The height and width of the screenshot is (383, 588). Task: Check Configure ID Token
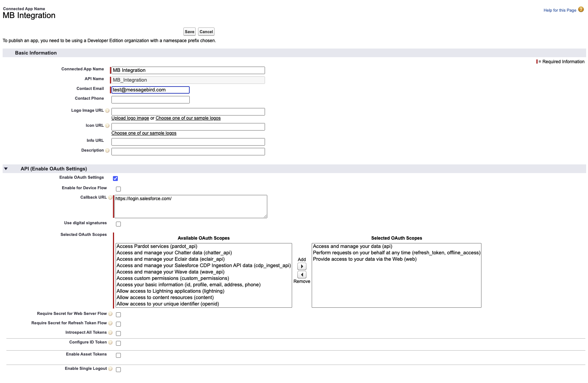tap(118, 343)
